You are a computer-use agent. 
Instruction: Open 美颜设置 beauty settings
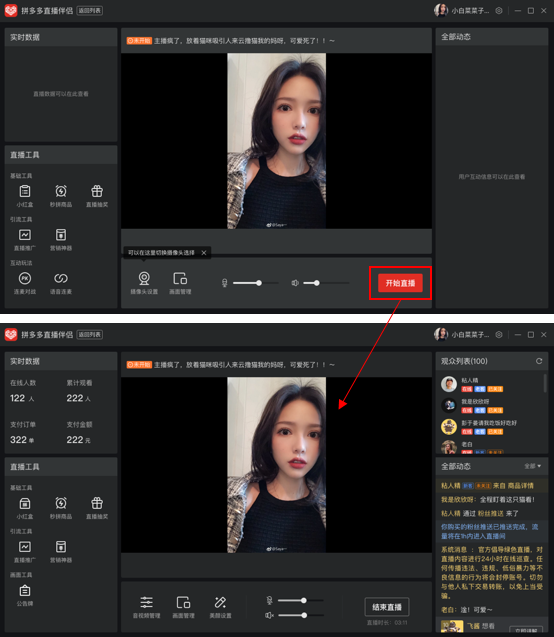point(220,607)
